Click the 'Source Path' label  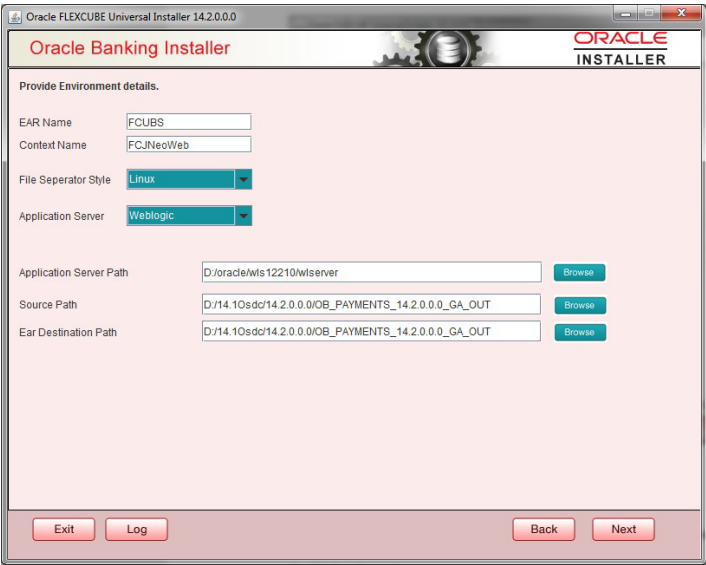[48, 305]
